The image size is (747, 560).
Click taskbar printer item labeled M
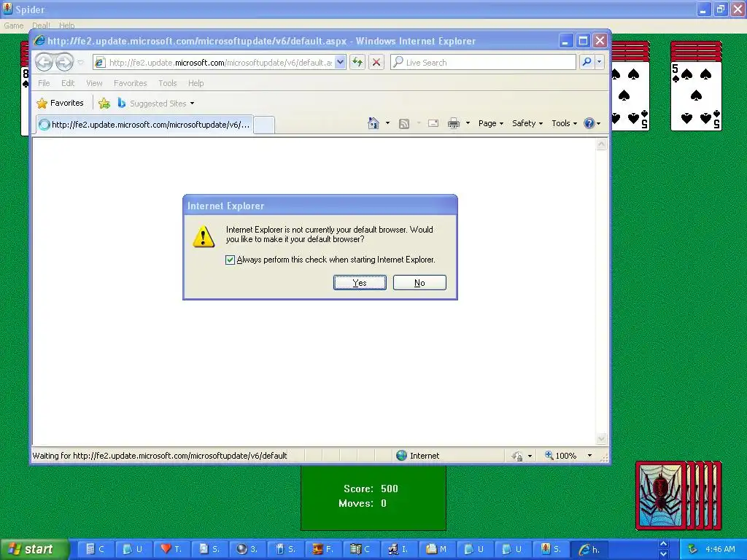438,549
